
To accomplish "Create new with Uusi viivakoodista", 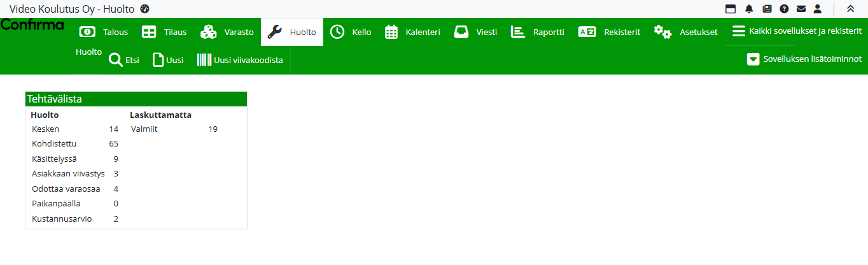I will (240, 61).
